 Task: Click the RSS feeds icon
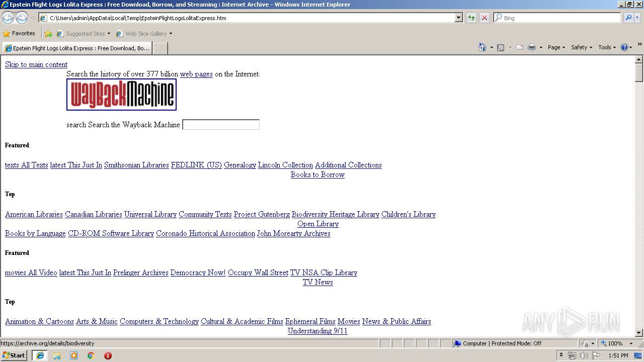pyautogui.click(x=501, y=47)
